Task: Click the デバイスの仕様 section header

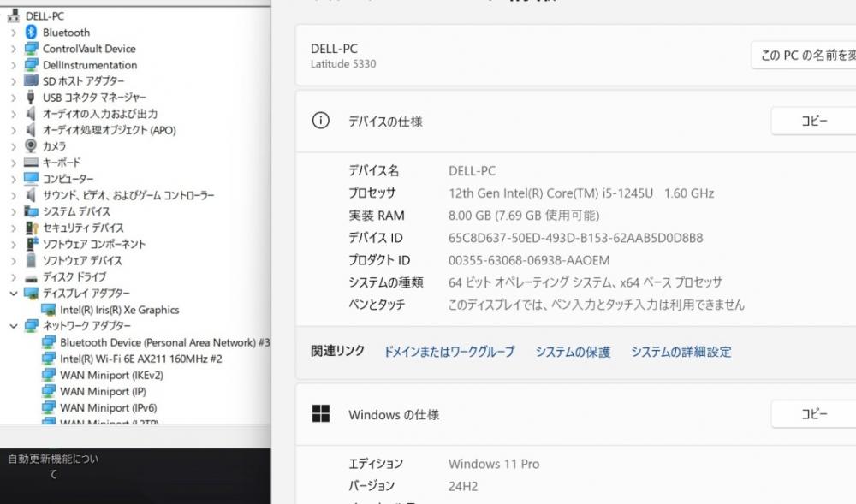Action: (575, 122)
